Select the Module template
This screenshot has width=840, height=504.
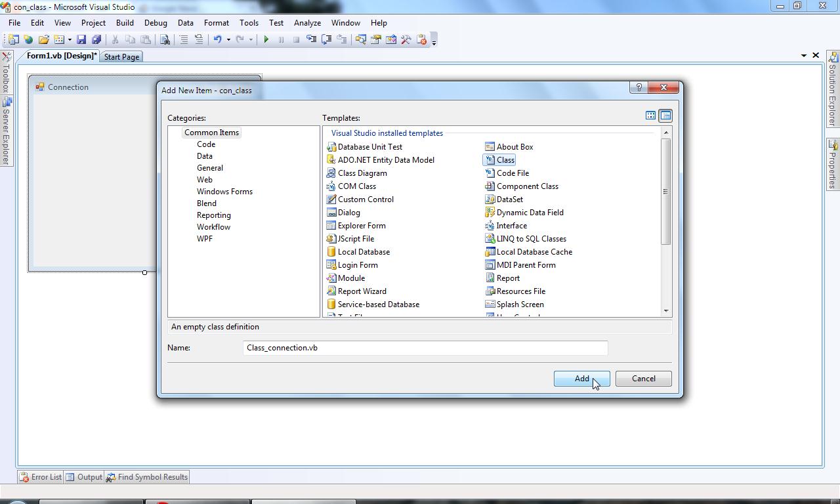(346, 278)
